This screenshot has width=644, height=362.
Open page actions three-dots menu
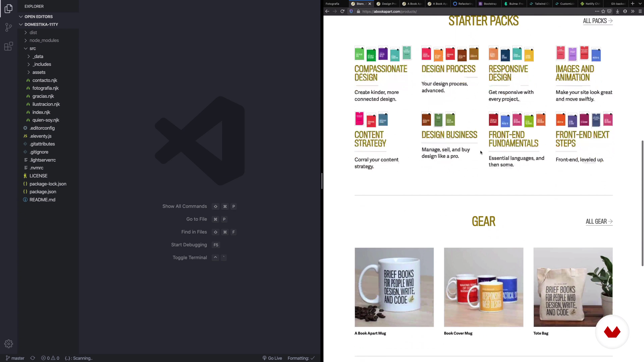pos(597,11)
